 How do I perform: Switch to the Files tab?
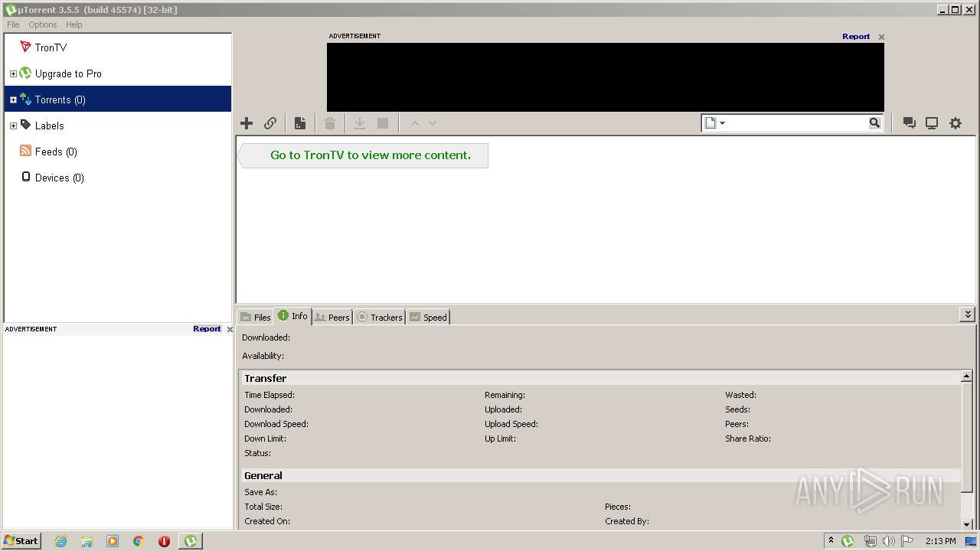coord(256,317)
